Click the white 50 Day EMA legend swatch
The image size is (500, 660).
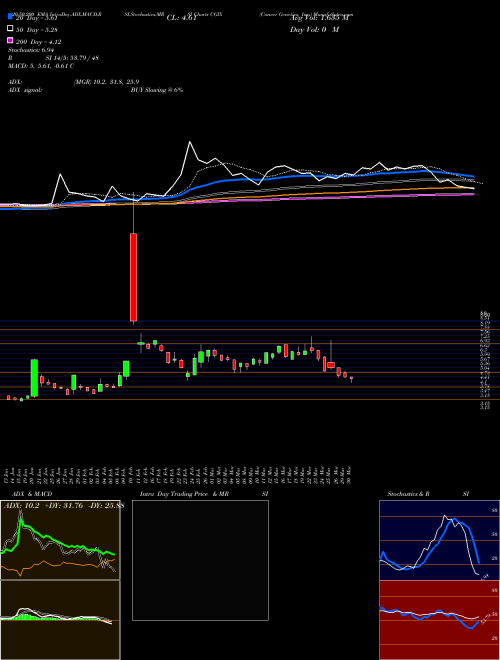(x=10, y=29)
